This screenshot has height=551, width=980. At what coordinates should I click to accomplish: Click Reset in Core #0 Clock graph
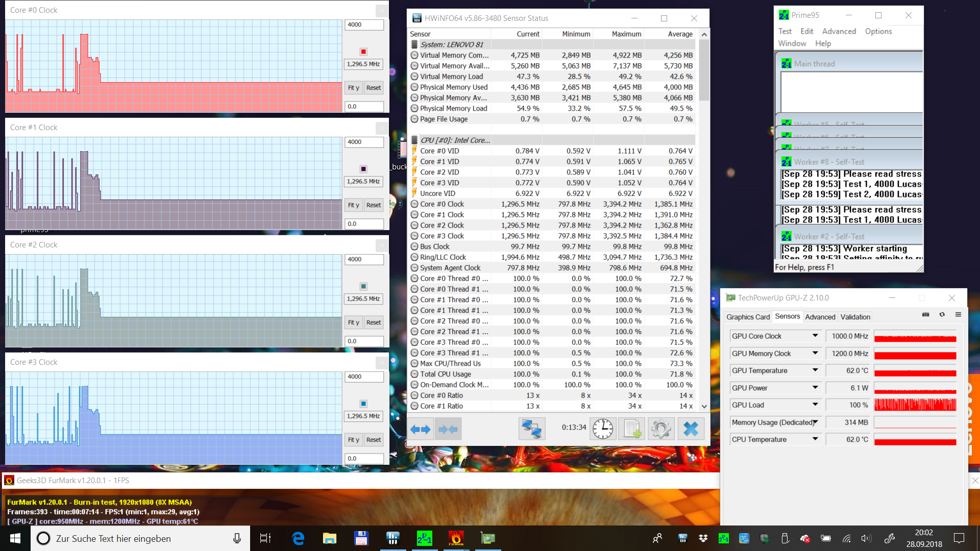(374, 88)
